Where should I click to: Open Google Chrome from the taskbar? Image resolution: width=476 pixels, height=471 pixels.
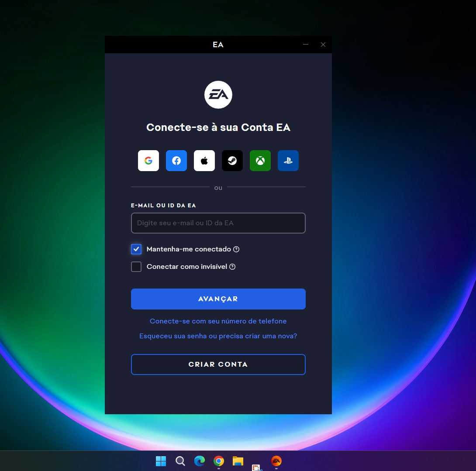point(219,461)
